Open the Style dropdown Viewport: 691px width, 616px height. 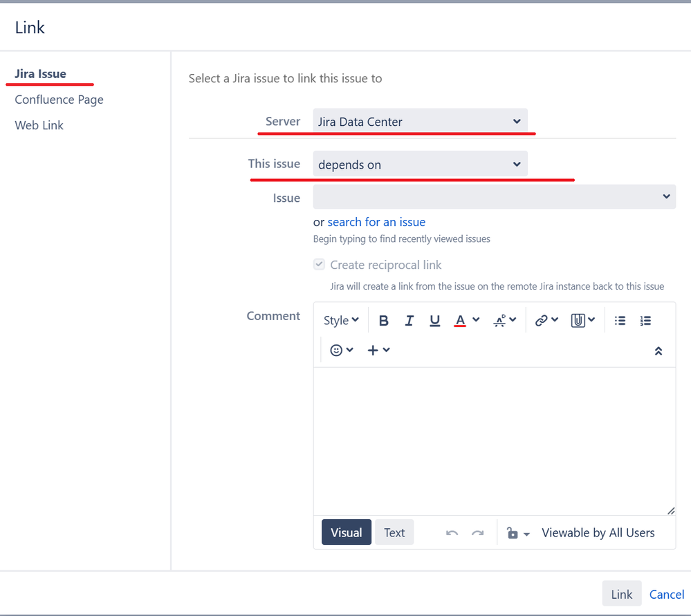[341, 320]
